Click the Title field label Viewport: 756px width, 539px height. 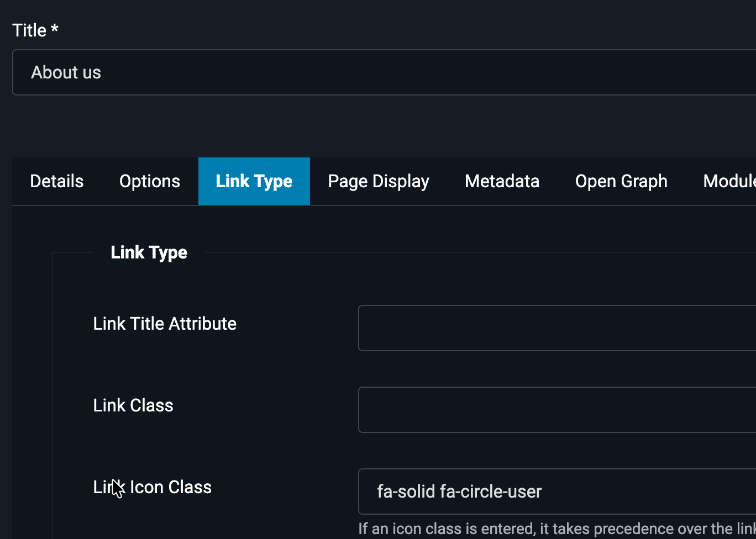[x=29, y=30]
